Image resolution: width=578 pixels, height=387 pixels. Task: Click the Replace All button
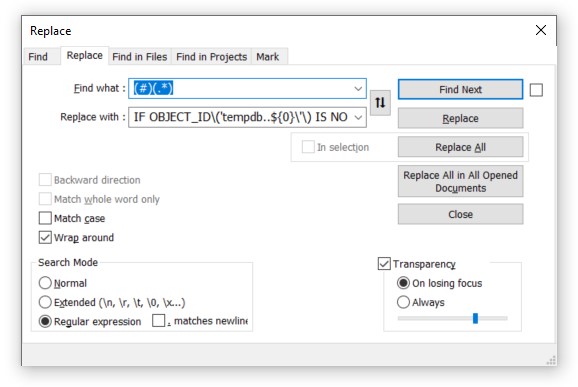pyautogui.click(x=460, y=147)
